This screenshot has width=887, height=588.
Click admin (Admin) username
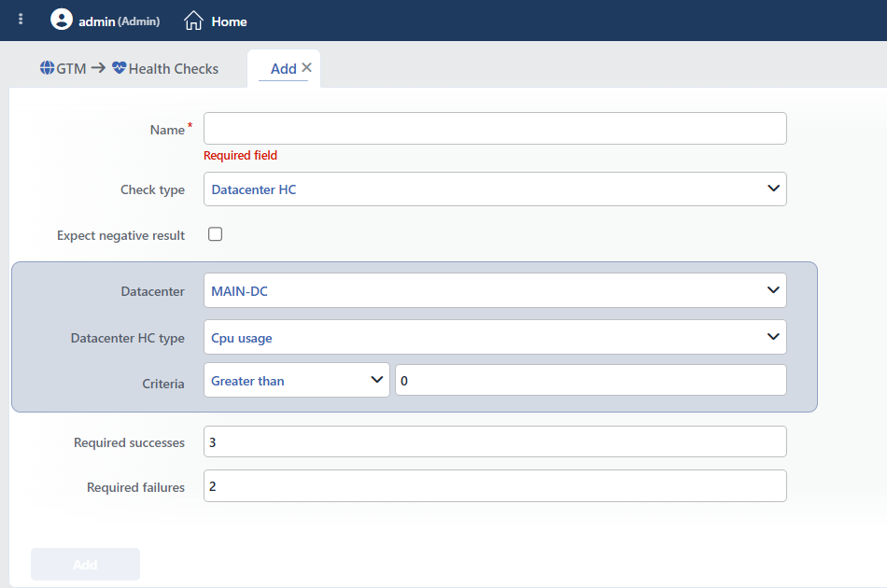click(119, 21)
